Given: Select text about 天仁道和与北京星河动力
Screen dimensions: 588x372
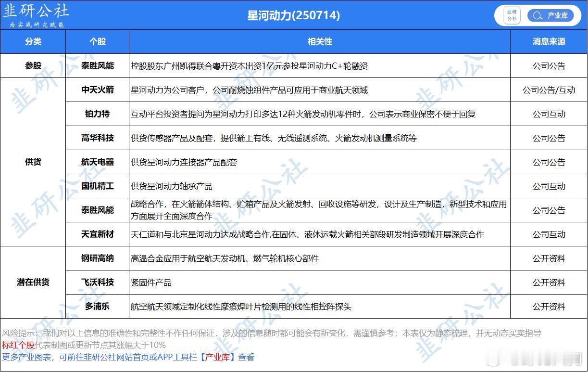Looking at the screenshot, I should pyautogui.click(x=307, y=234).
